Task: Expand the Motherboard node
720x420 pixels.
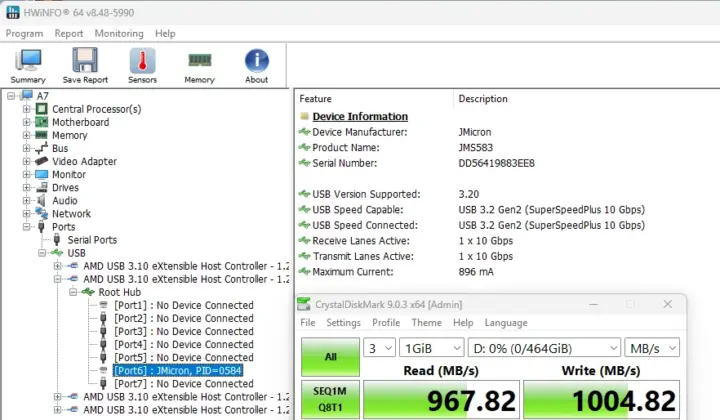Action: [27, 122]
